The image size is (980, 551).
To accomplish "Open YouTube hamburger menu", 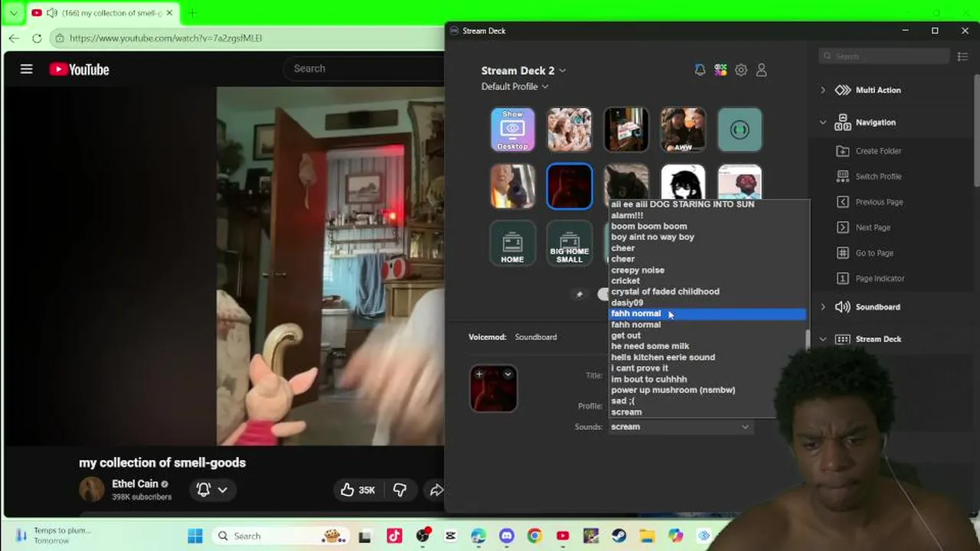I will point(27,69).
